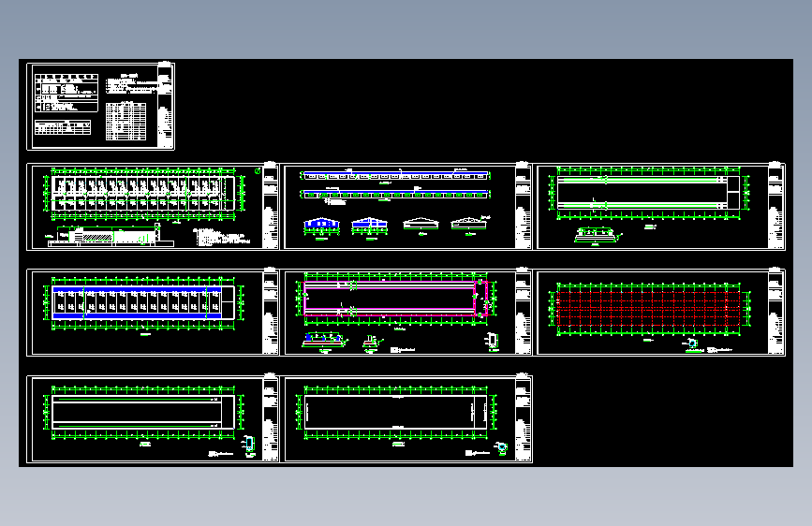Select the plan sheet with blue bands
The image size is (812, 526).
[153, 313]
